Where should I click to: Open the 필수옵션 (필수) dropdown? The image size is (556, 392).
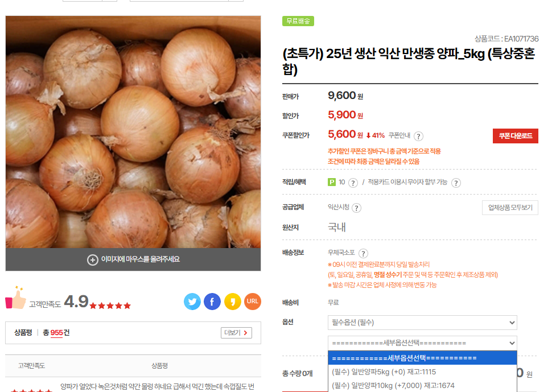[x=422, y=323]
